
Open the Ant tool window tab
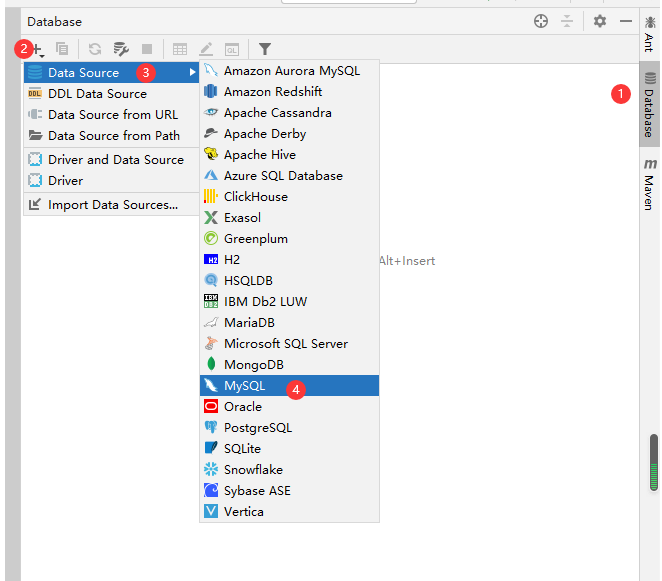click(649, 34)
